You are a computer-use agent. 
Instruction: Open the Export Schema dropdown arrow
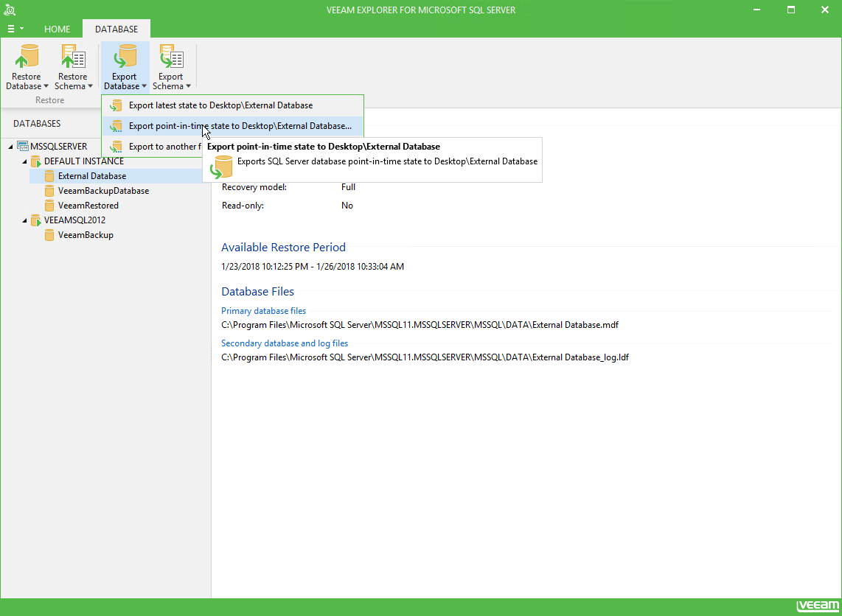pos(189,86)
